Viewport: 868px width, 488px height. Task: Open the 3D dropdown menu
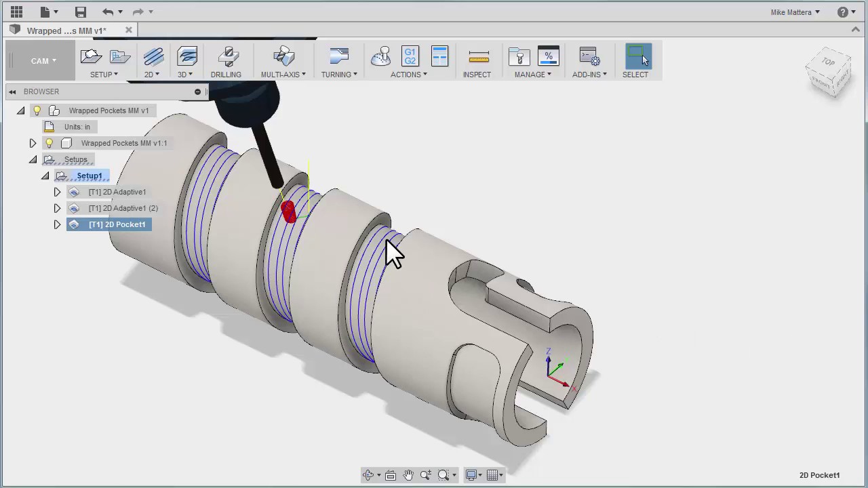[185, 75]
